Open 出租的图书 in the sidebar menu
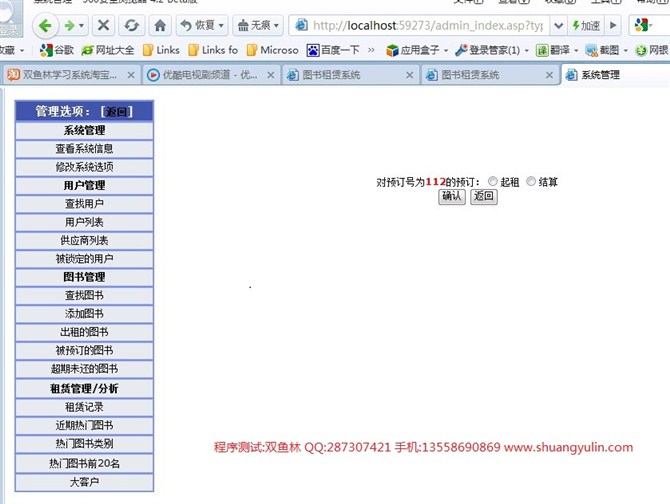 (84, 332)
